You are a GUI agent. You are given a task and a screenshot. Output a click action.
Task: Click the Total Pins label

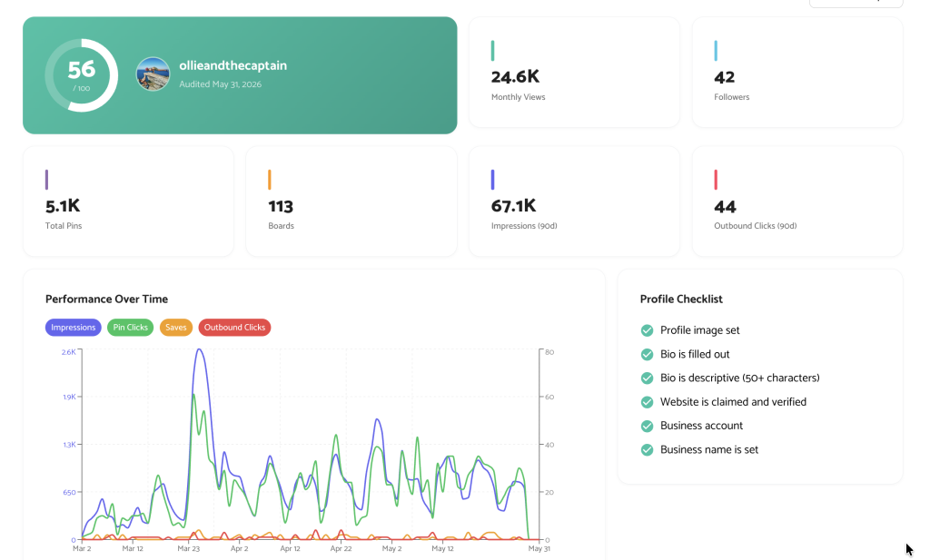pyautogui.click(x=64, y=226)
